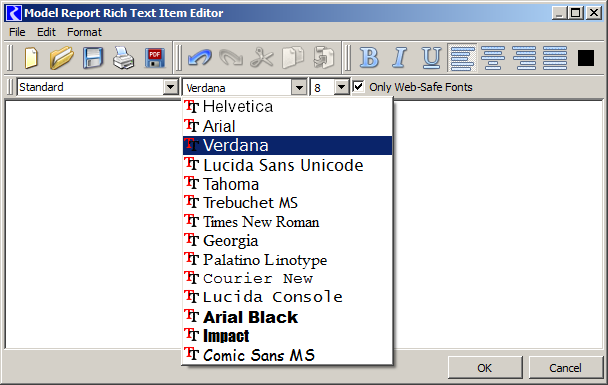The width and height of the screenshot is (608, 385).
Task: Choose Lucida Console font
Action: 287,297
